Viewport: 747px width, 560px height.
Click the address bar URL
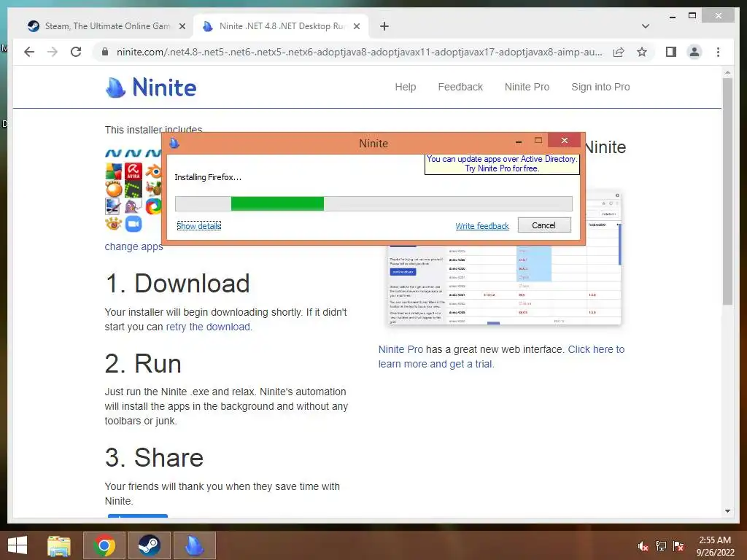359,52
